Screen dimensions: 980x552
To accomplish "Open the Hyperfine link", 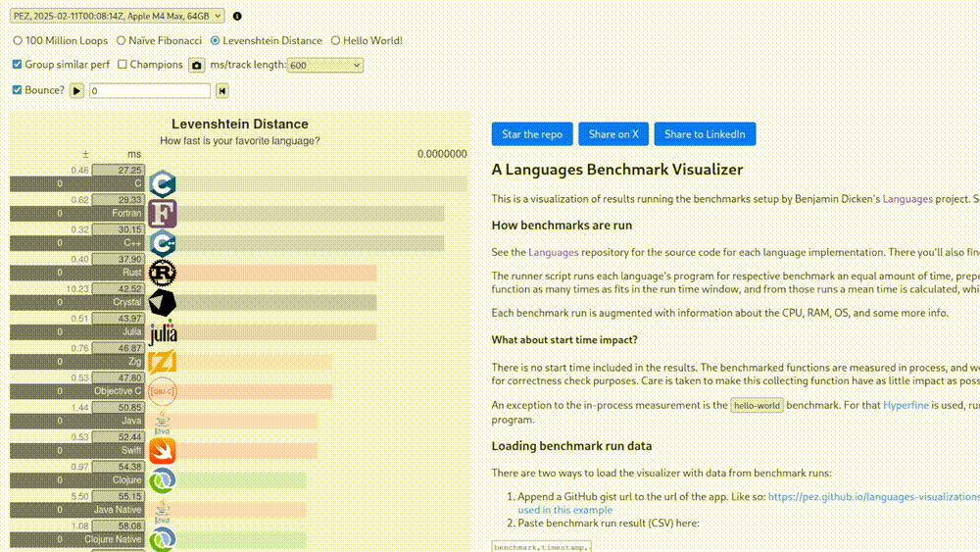I will pyautogui.click(x=903, y=404).
